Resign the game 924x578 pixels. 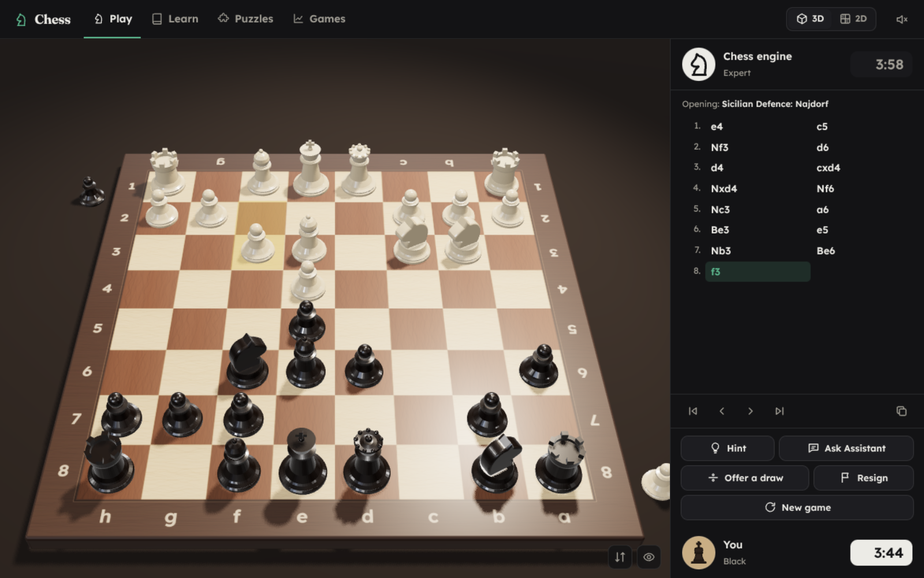click(x=864, y=478)
